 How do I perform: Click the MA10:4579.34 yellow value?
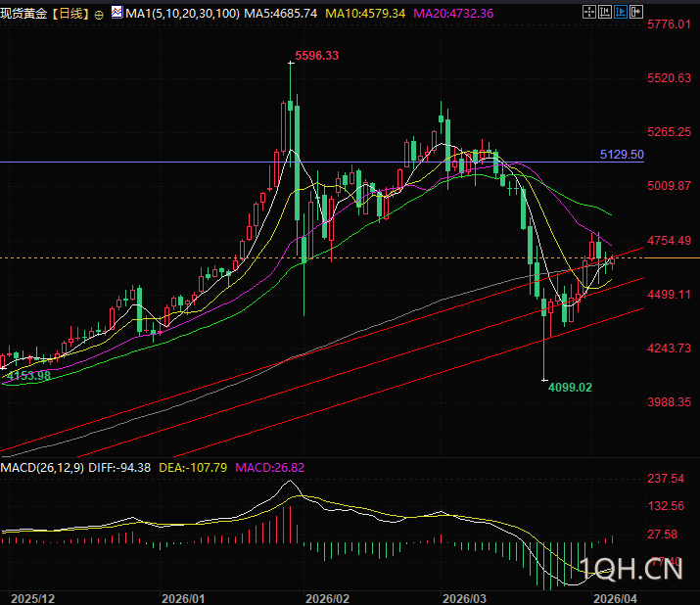[x=365, y=14]
